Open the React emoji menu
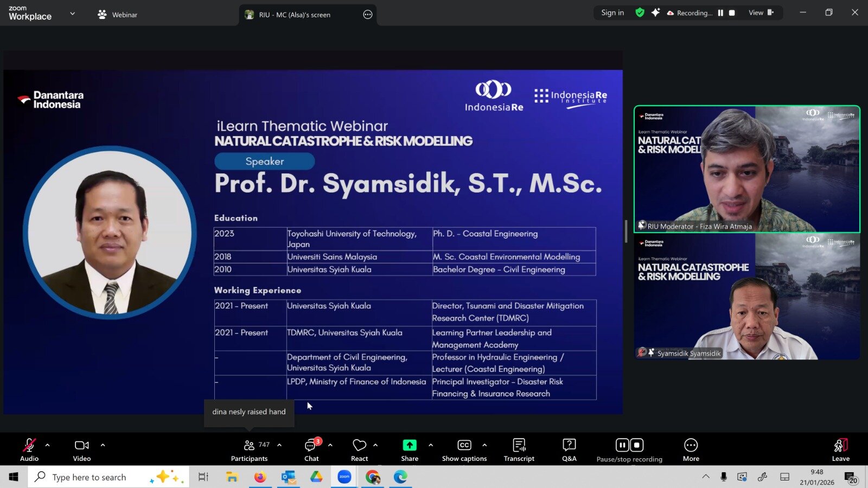This screenshot has width=868, height=488. coord(359,450)
